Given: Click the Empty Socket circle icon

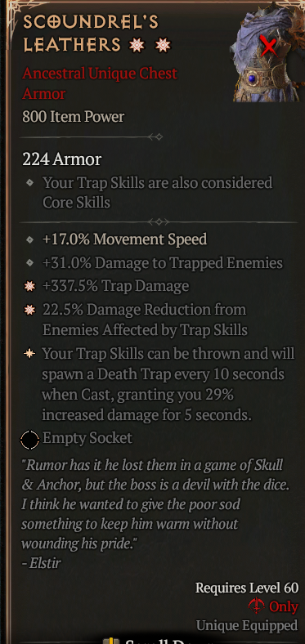Looking at the screenshot, I should point(29,440).
